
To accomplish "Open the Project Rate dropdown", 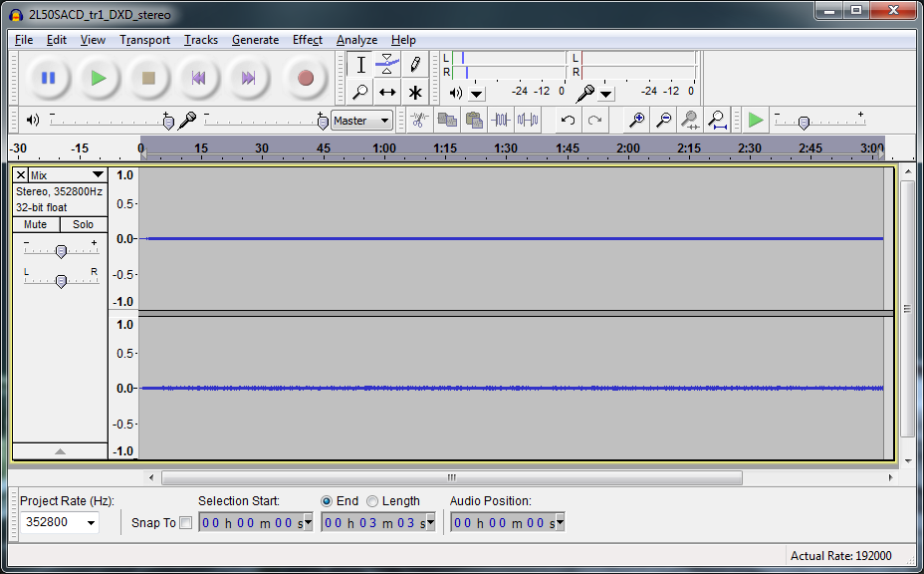I will point(91,522).
